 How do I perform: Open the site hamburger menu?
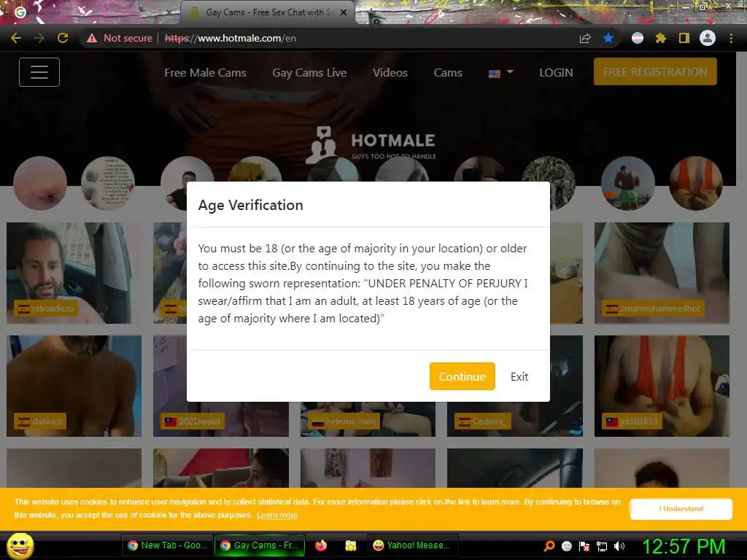pos(39,72)
